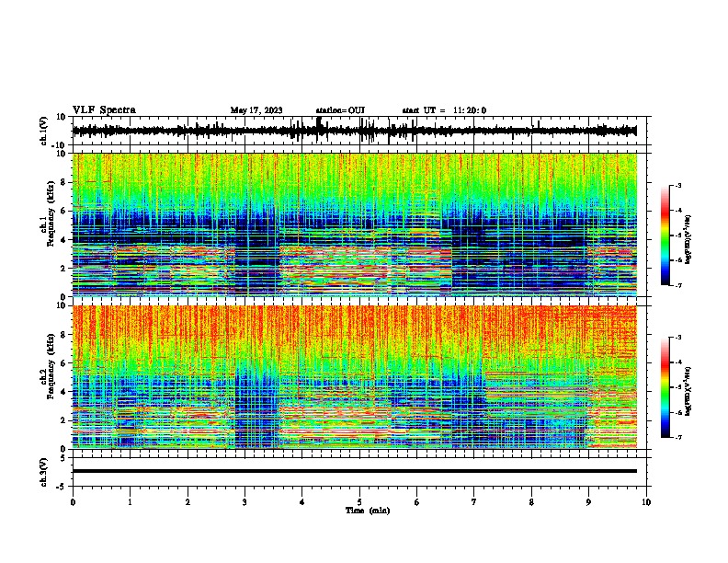The width and height of the screenshot is (728, 563).
Task: Click the "start UT = 11:20:0" header text
Action: tap(444, 110)
